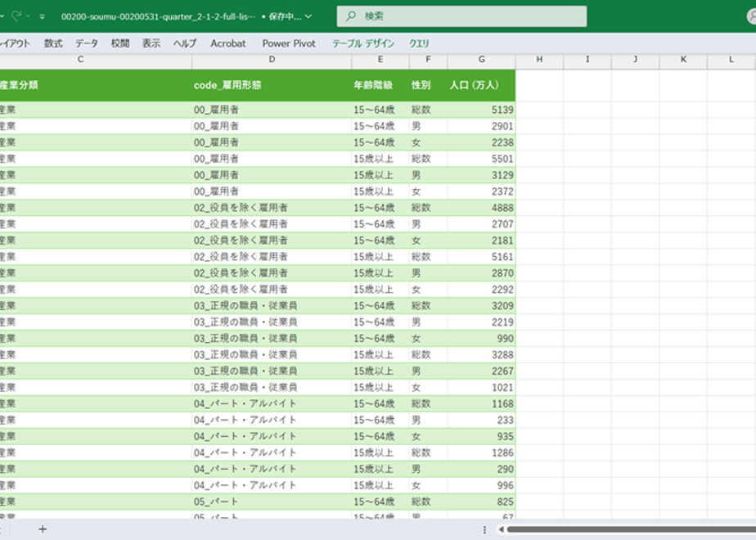Select the cell with value 233
The height and width of the screenshot is (540, 756).
tap(482, 420)
